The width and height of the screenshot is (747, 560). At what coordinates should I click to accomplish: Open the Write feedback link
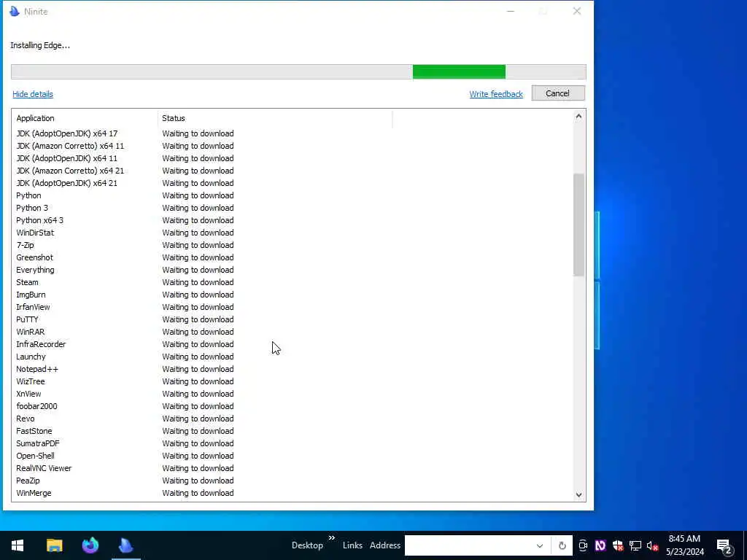496,94
